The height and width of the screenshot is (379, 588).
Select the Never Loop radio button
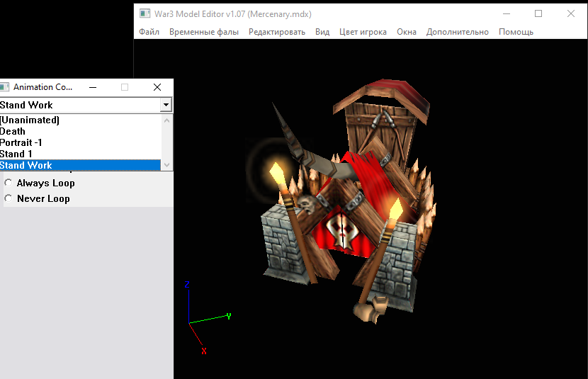pyautogui.click(x=9, y=198)
